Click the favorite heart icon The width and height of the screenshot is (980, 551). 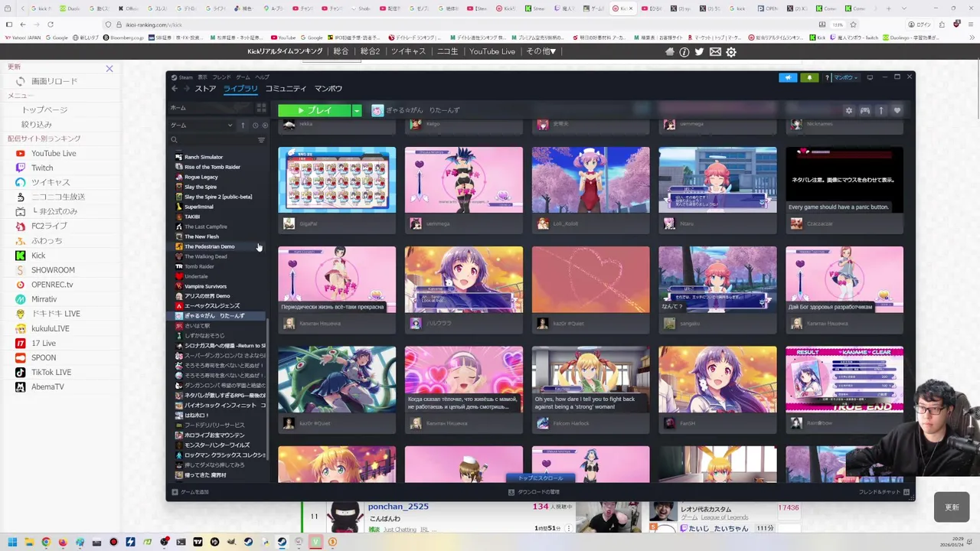click(897, 110)
